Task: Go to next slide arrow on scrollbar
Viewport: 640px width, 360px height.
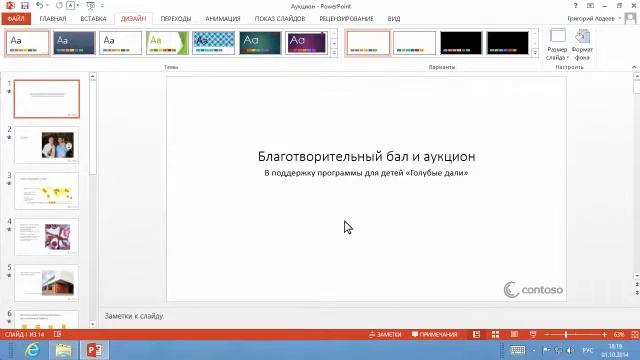Action: click(637, 293)
